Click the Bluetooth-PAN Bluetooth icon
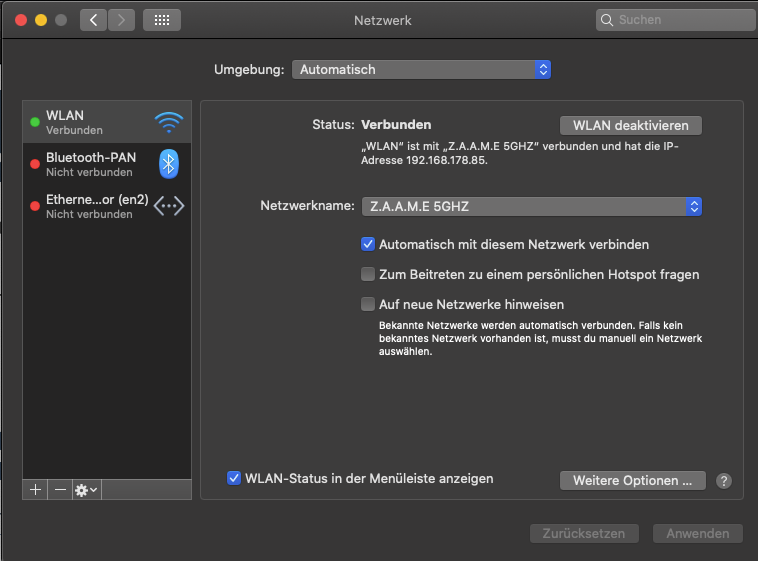The height and width of the screenshot is (561, 758). [x=169, y=164]
